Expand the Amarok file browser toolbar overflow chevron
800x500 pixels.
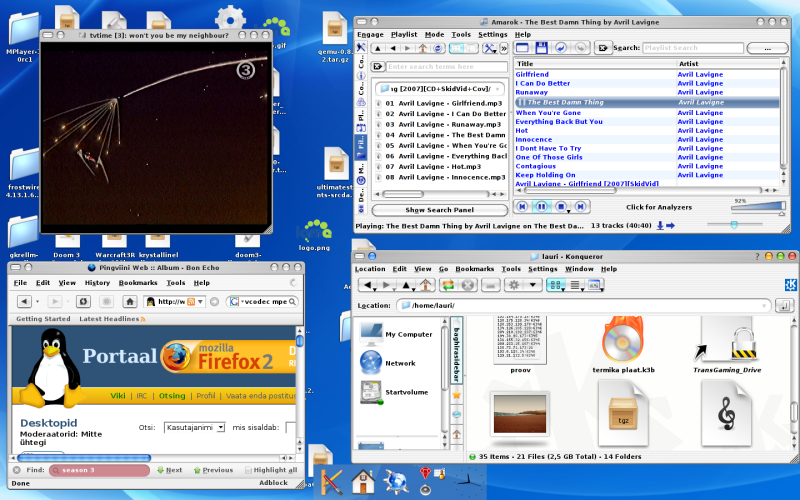[504, 48]
